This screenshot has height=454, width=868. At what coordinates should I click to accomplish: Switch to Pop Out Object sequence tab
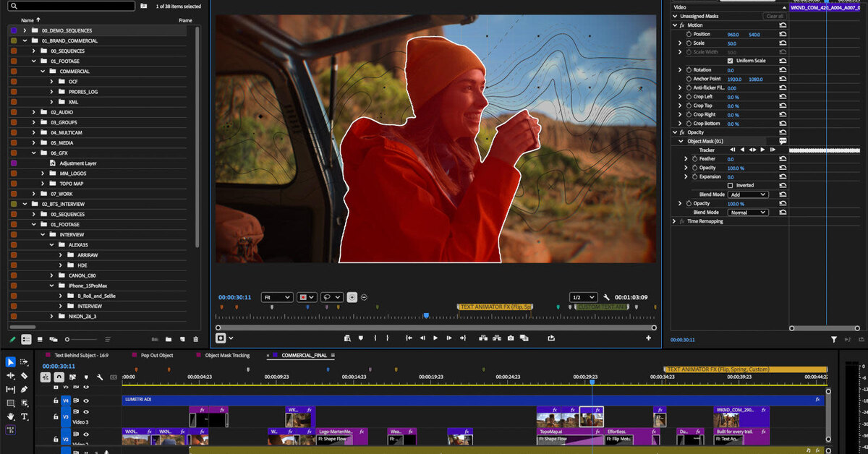[x=156, y=355]
